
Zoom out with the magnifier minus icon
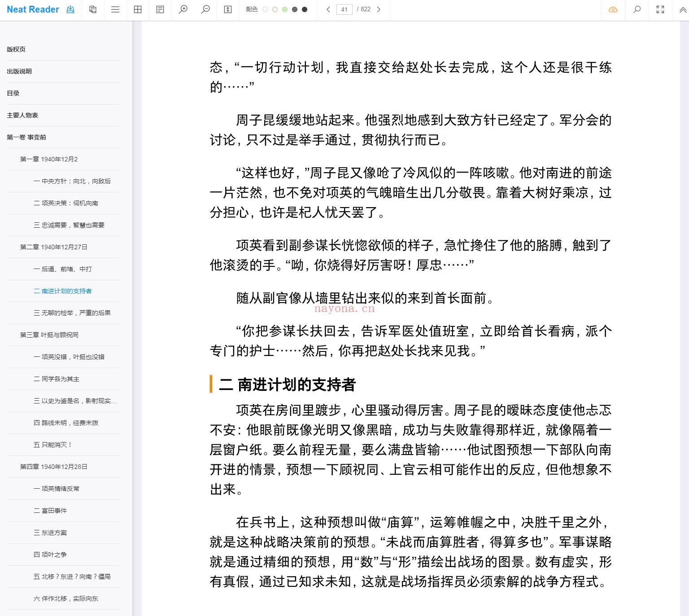click(205, 9)
